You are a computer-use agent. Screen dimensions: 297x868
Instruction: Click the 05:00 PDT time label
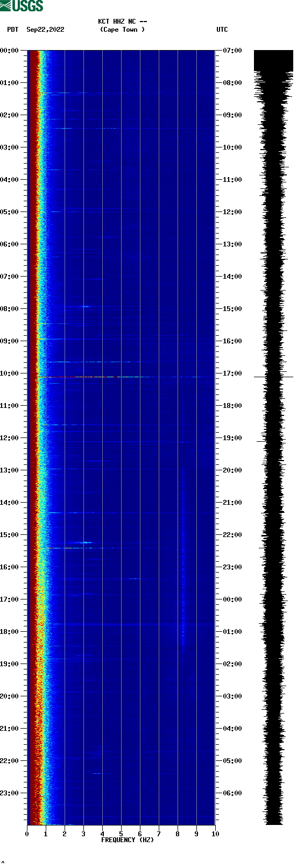coord(10,212)
